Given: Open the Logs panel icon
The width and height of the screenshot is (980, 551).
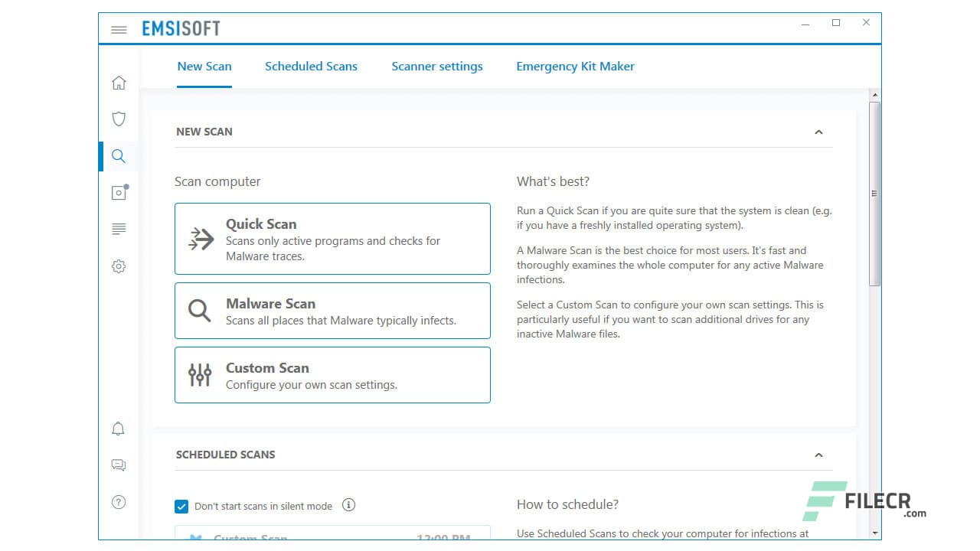Looking at the screenshot, I should pos(119,229).
